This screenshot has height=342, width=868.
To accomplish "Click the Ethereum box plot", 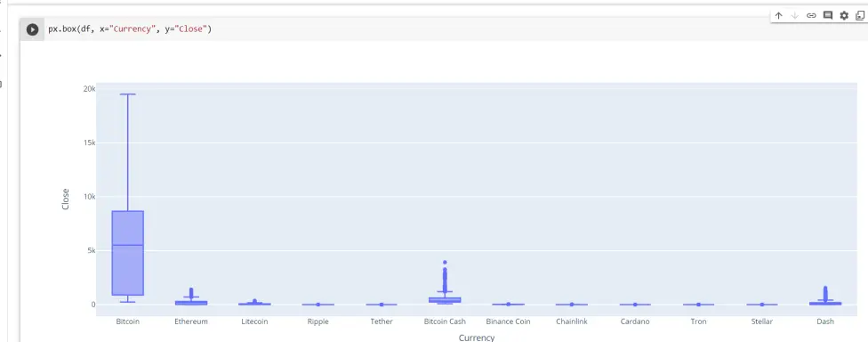I will 191,303.
